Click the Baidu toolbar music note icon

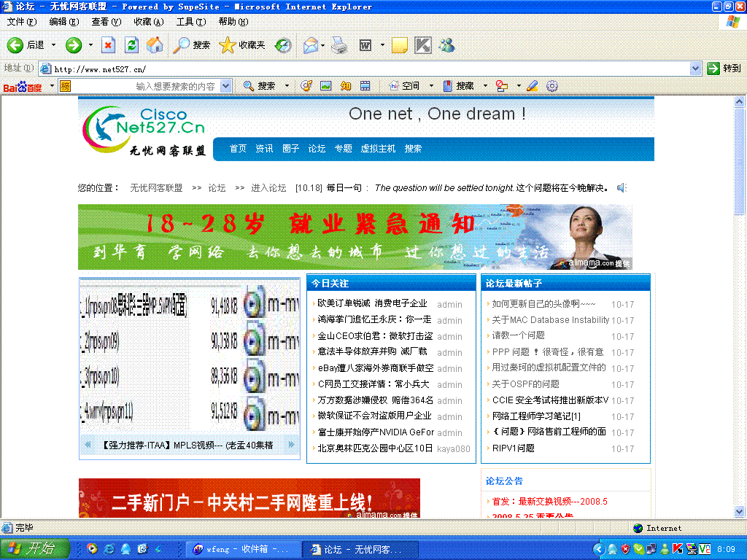306,86
